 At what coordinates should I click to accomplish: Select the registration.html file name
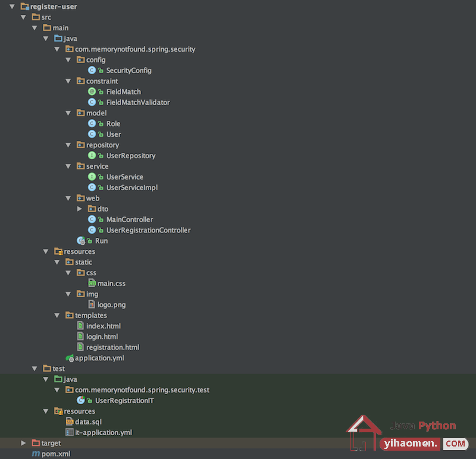coord(112,347)
